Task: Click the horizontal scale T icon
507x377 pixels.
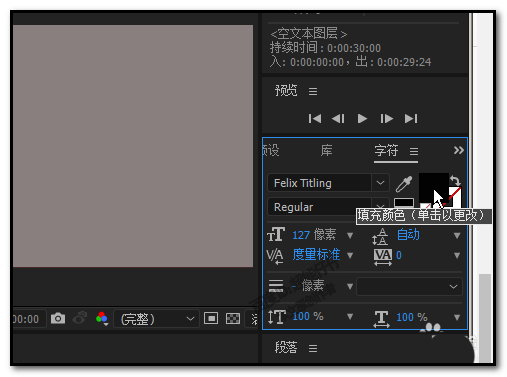Action: pos(381,319)
